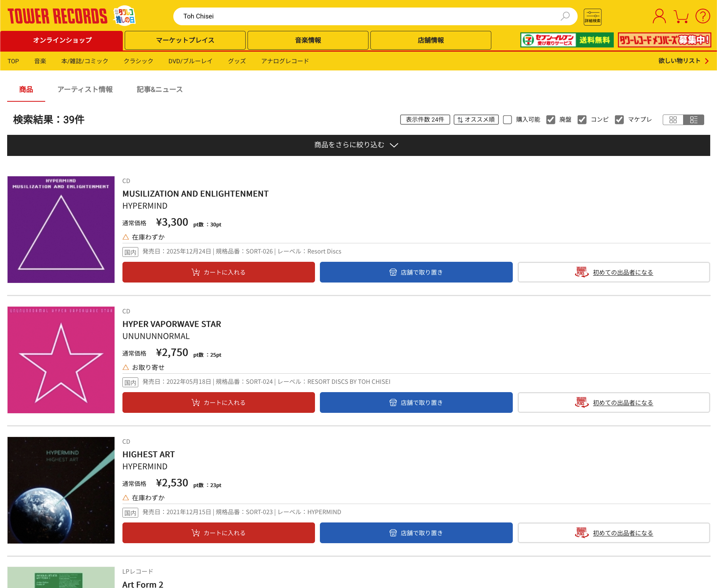
Task: Select the list view layout icon
Action: [694, 119]
